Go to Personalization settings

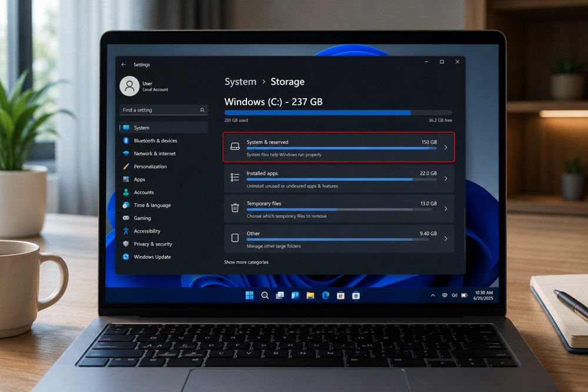coord(163,167)
